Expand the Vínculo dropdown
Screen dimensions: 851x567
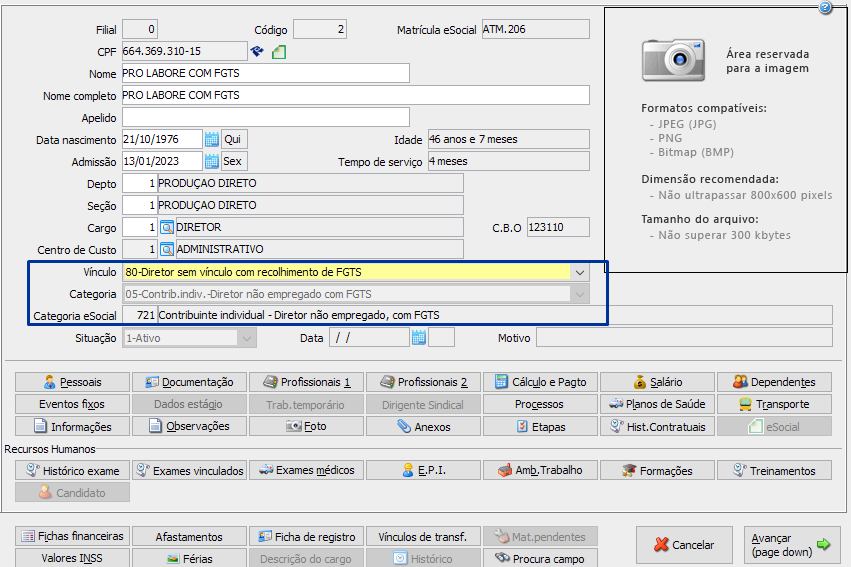[580, 272]
